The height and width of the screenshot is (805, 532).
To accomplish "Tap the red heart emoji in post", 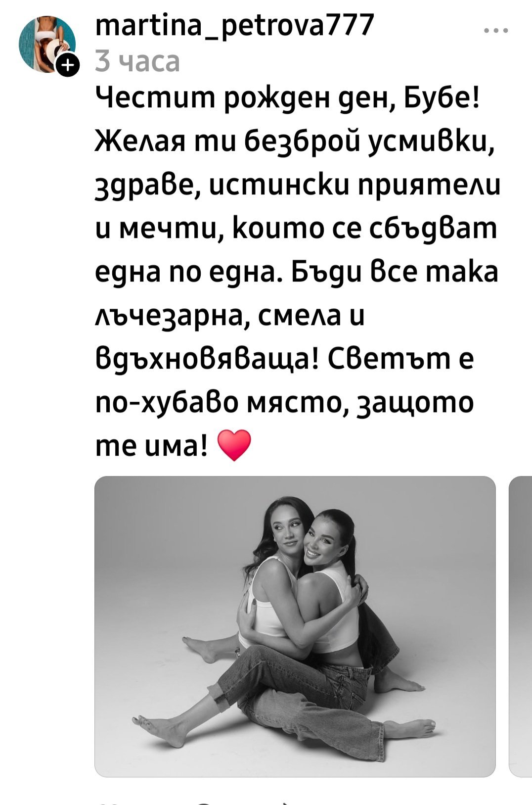I will [234, 444].
